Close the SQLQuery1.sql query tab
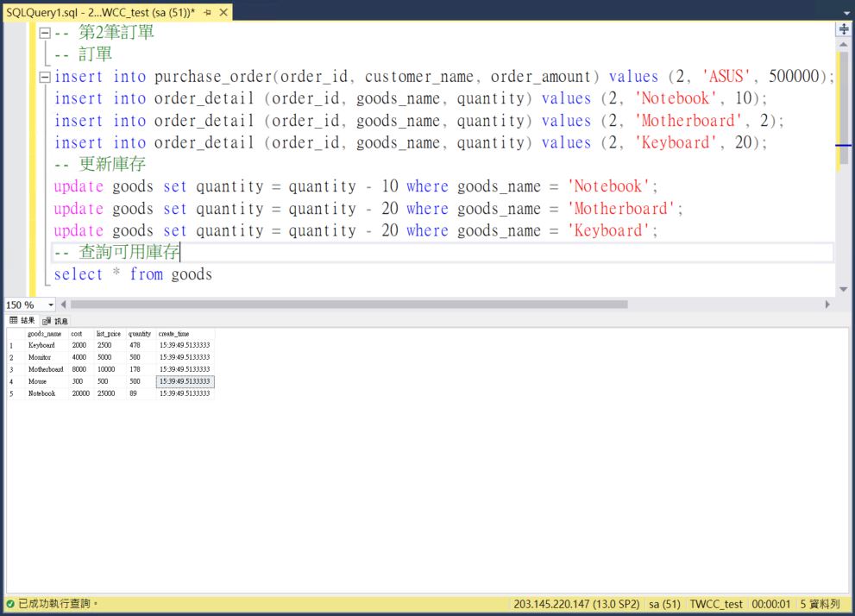855x616 pixels. click(x=223, y=13)
